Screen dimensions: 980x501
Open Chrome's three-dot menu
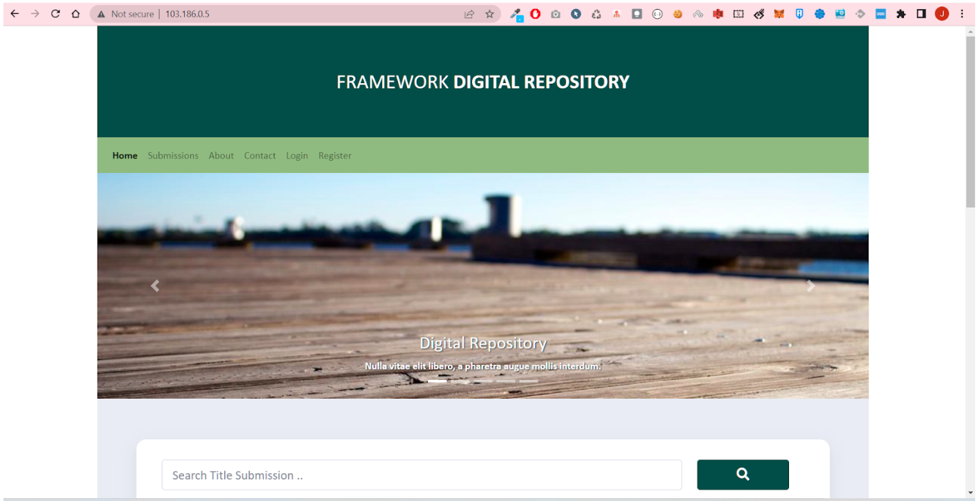click(x=962, y=14)
